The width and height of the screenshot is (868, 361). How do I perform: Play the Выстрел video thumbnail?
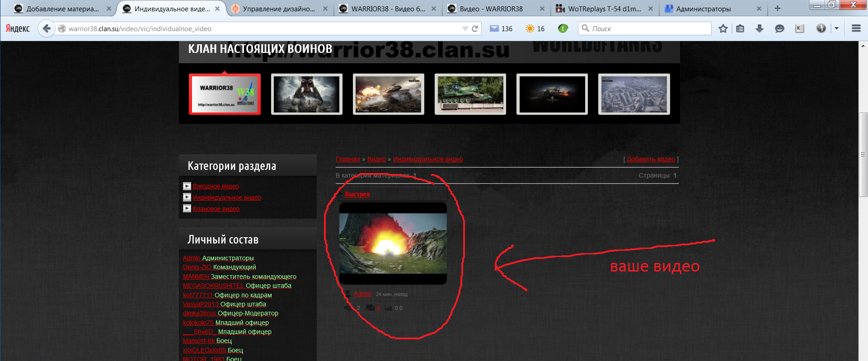point(393,243)
